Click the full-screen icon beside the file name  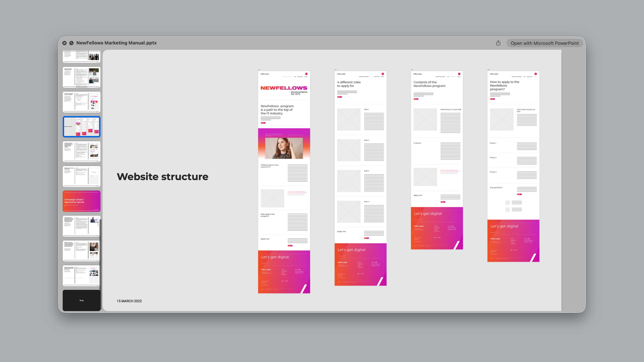pyautogui.click(x=71, y=43)
